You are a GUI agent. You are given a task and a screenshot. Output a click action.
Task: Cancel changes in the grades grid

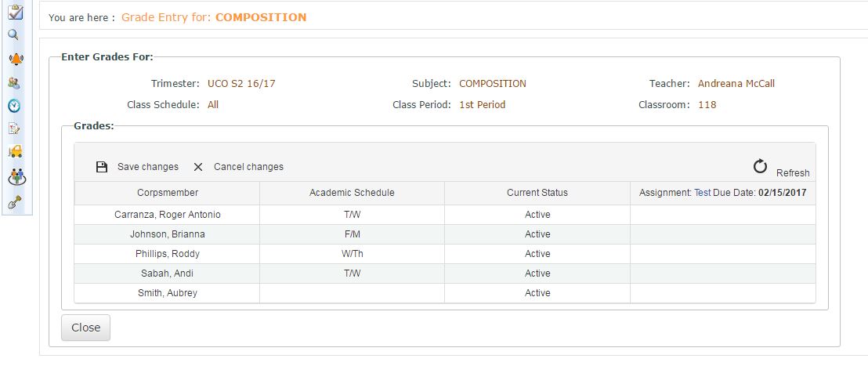point(238,167)
